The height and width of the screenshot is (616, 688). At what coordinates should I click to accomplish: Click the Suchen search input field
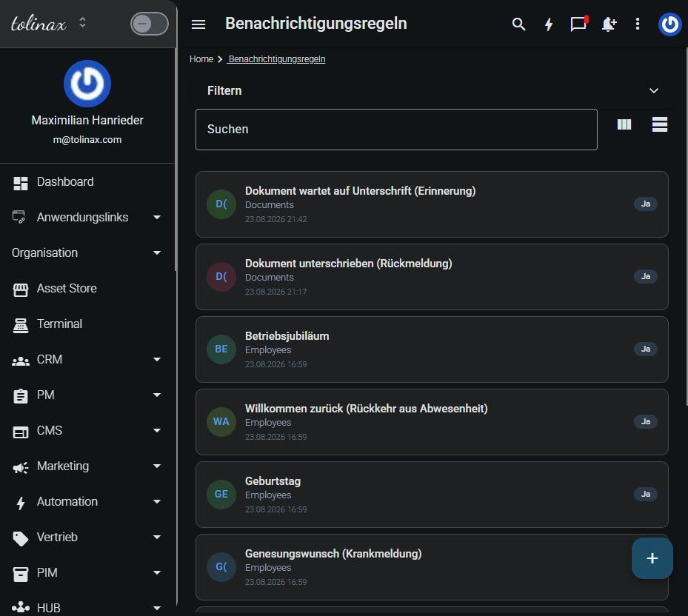396,130
